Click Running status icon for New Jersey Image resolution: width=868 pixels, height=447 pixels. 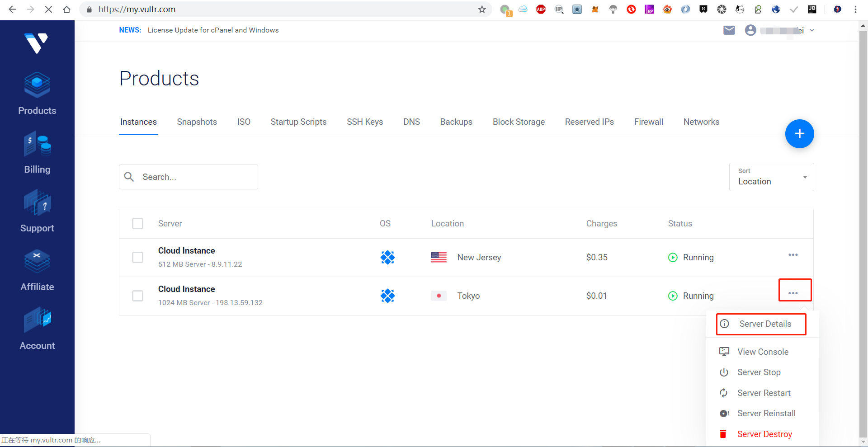(673, 258)
